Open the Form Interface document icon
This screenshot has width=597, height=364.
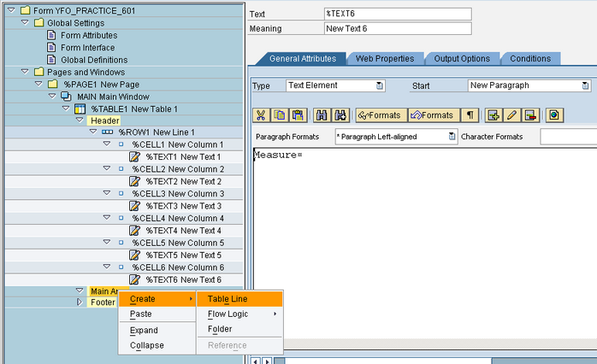click(x=51, y=47)
